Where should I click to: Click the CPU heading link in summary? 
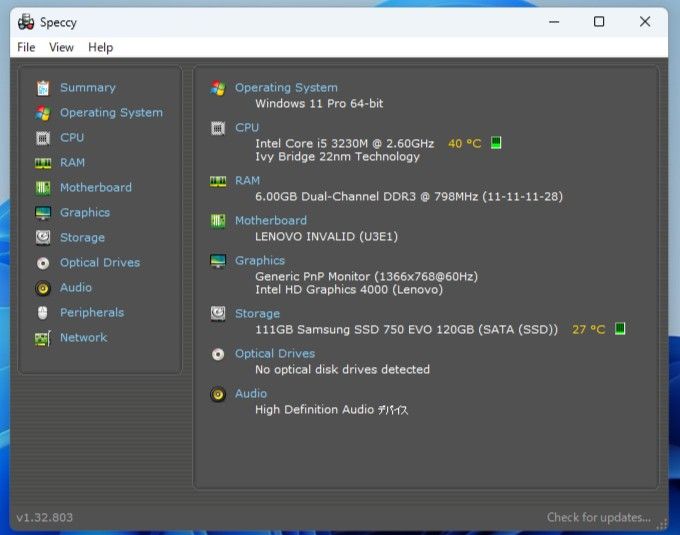pyautogui.click(x=247, y=127)
